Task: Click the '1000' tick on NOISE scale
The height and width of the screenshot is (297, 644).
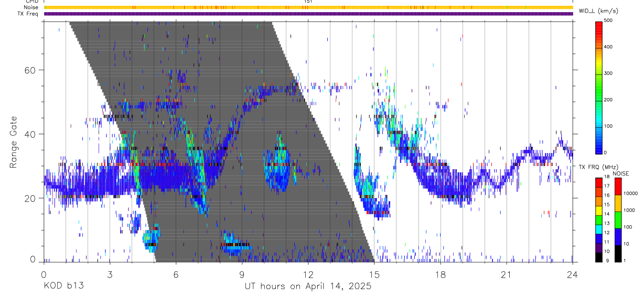Action: 629,211
